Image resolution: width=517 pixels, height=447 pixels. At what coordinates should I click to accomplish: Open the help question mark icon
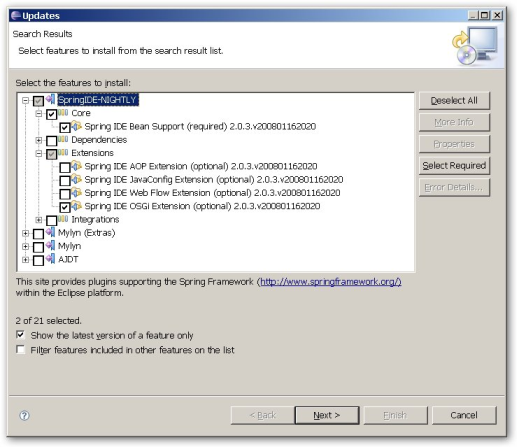click(x=24, y=415)
